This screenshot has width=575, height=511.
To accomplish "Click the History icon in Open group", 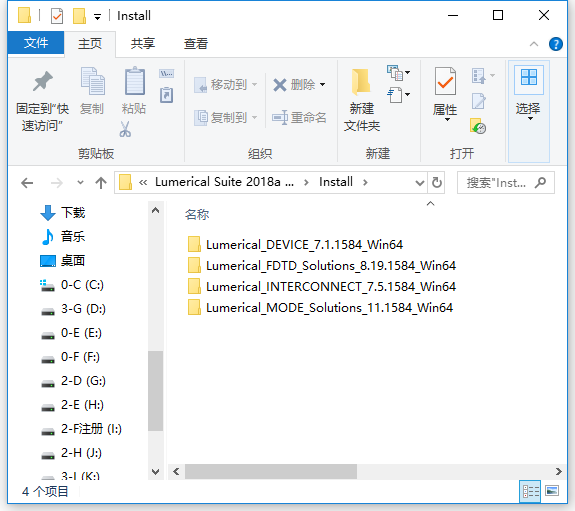I will (x=478, y=127).
